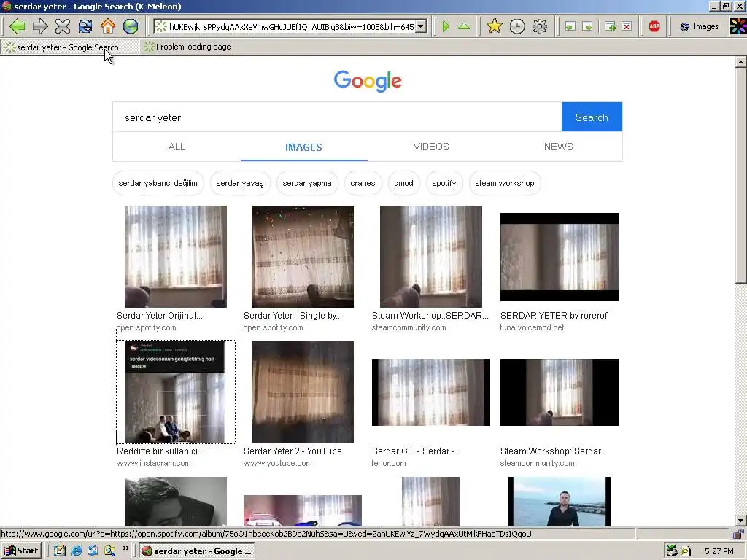Viewport: 747px width, 560px height.
Task: Toggle the Images toolbar button
Action: tap(700, 27)
